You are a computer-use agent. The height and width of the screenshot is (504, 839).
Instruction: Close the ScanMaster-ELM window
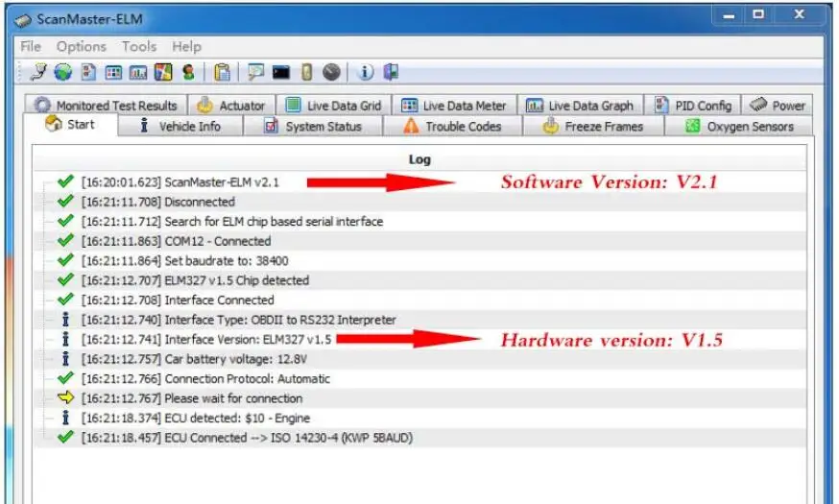[800, 15]
